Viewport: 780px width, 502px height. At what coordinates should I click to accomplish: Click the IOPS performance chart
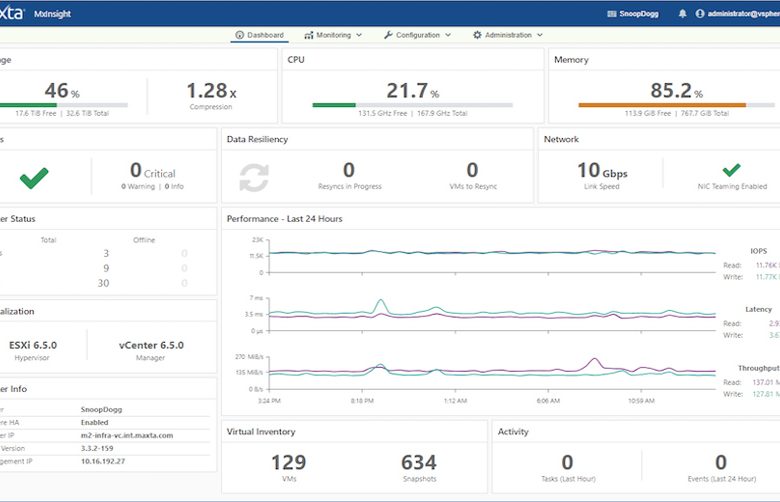click(x=491, y=256)
